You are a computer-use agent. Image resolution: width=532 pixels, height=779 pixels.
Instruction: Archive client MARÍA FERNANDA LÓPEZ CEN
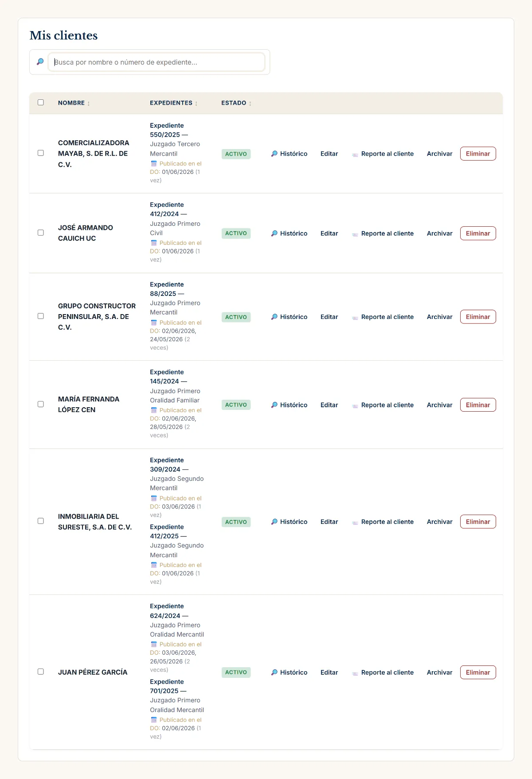pyautogui.click(x=440, y=405)
